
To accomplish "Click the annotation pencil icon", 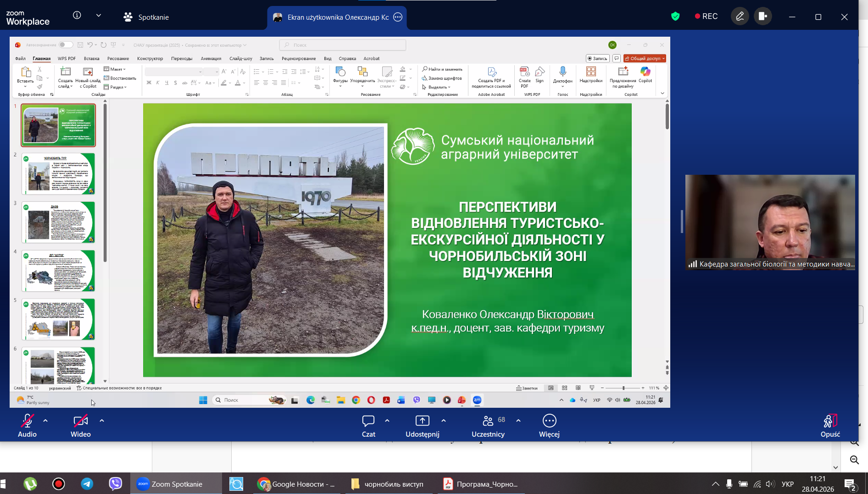I will point(740,17).
